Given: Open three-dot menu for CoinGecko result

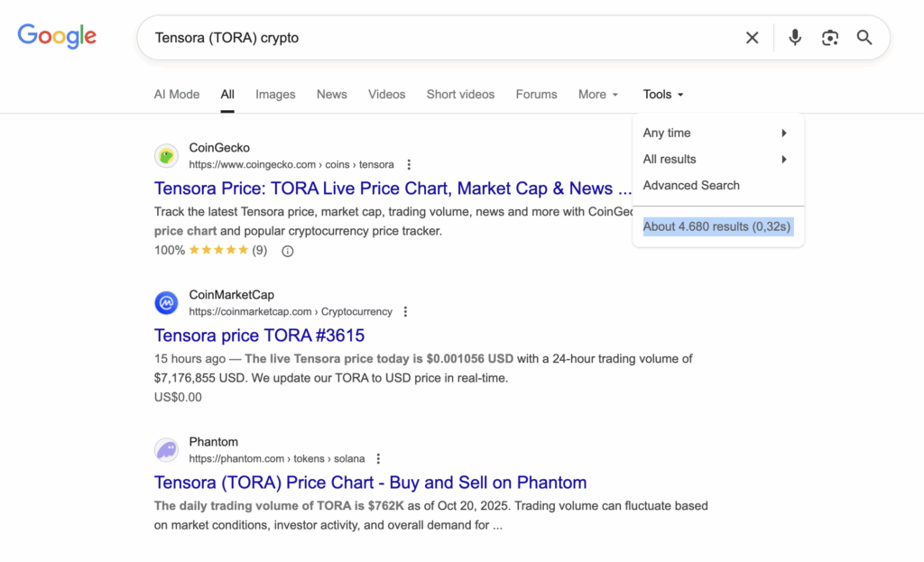Looking at the screenshot, I should (409, 165).
